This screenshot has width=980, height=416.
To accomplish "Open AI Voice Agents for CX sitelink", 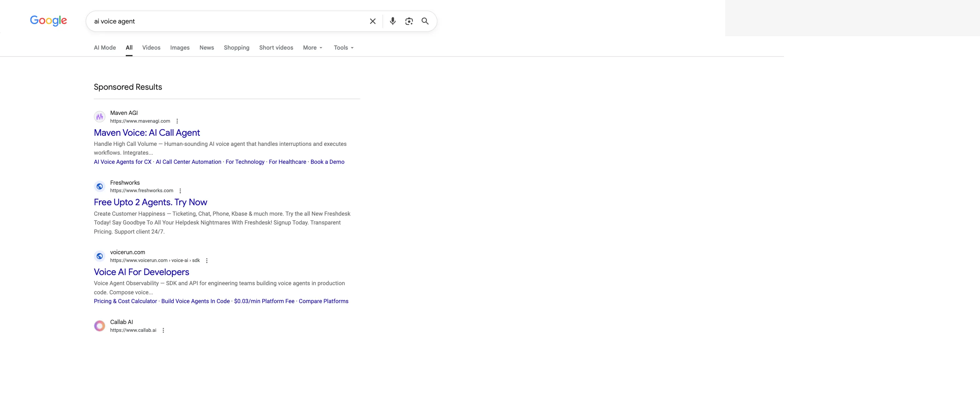I will [122, 162].
